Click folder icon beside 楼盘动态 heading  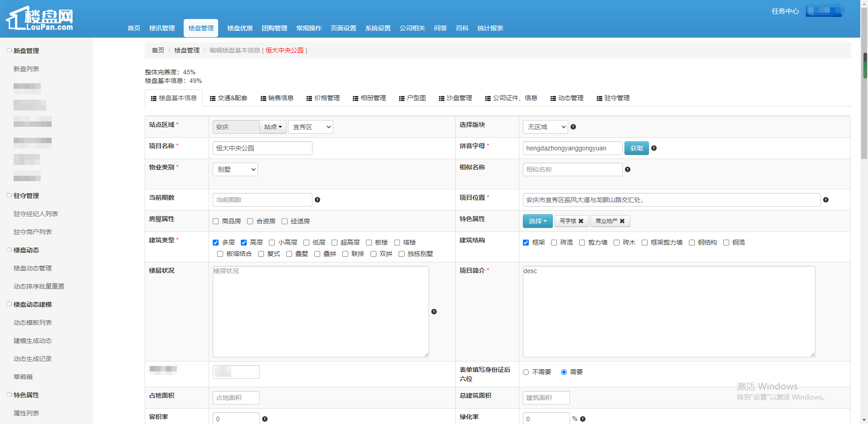click(x=9, y=250)
